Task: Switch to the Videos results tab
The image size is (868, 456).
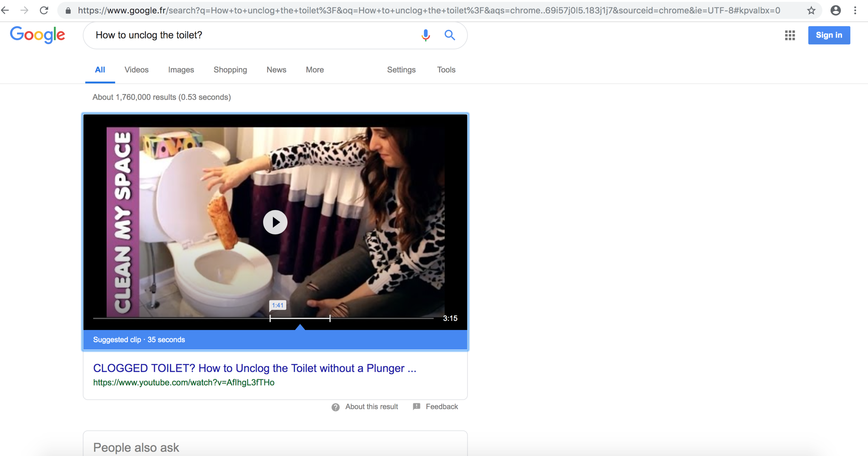Action: [136, 70]
